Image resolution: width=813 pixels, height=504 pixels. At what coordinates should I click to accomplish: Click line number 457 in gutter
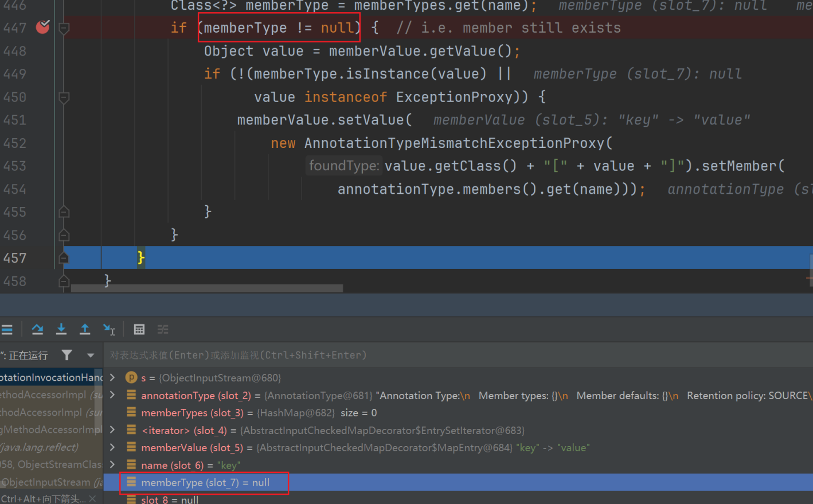tap(15, 258)
